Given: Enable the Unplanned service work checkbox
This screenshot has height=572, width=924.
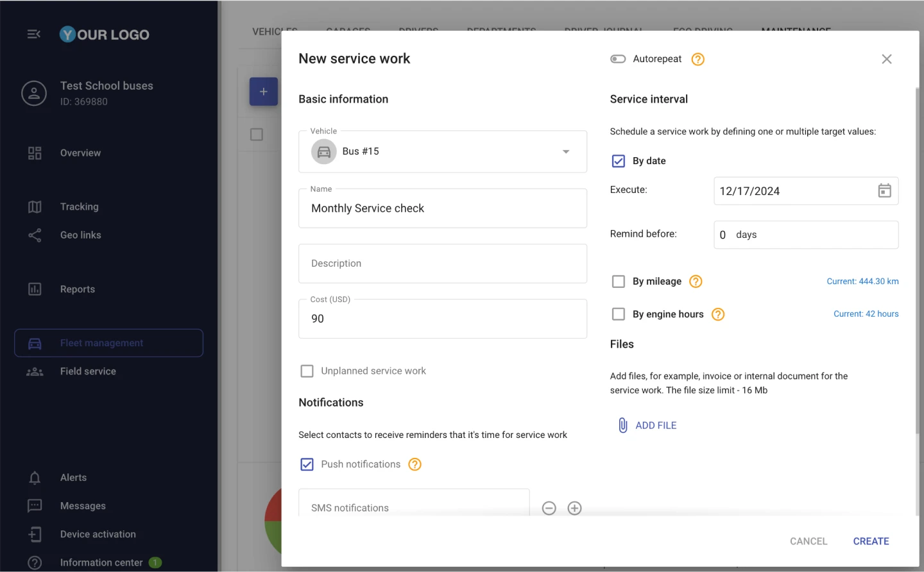Looking at the screenshot, I should point(307,371).
